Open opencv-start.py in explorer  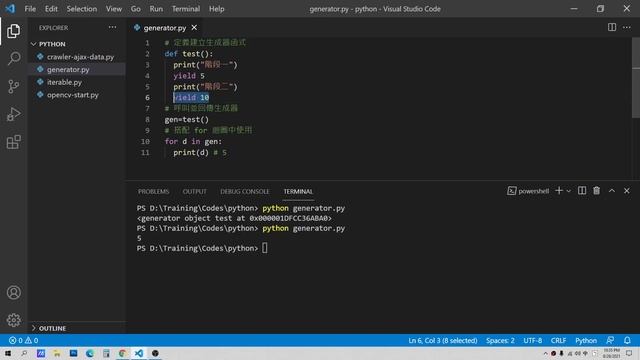73,95
